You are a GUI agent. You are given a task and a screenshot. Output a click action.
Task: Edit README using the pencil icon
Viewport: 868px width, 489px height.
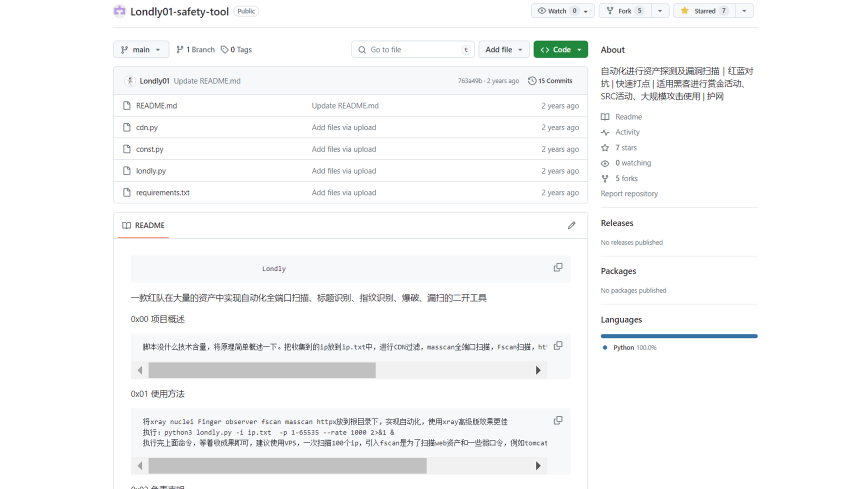(x=571, y=225)
